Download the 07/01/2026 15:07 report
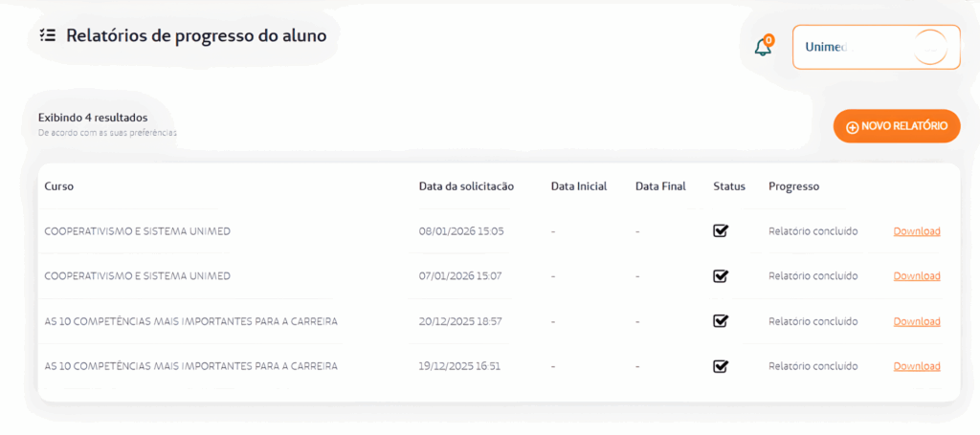Viewport: 980px width, 435px height. pos(917,276)
